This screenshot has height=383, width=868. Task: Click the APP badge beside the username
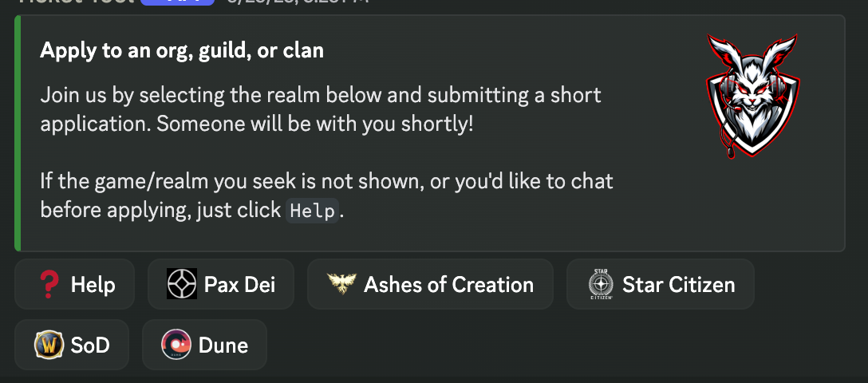click(x=177, y=3)
